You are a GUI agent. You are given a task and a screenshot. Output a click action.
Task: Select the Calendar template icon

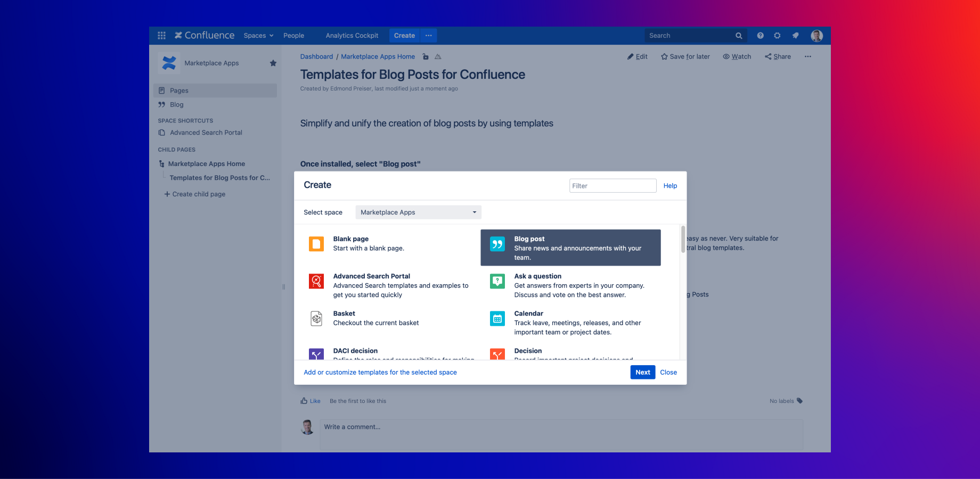tap(497, 318)
